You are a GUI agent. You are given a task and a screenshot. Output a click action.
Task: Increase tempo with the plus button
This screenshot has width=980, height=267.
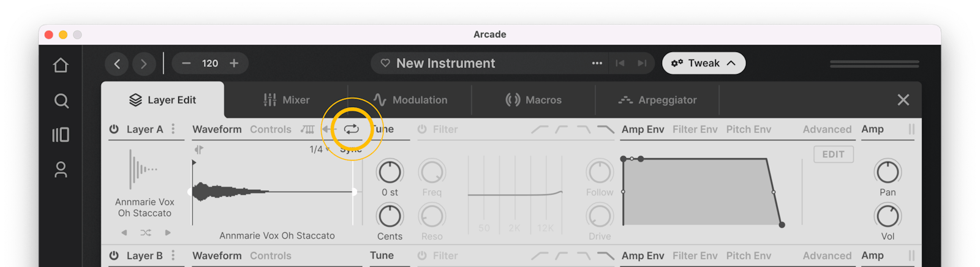pos(234,63)
